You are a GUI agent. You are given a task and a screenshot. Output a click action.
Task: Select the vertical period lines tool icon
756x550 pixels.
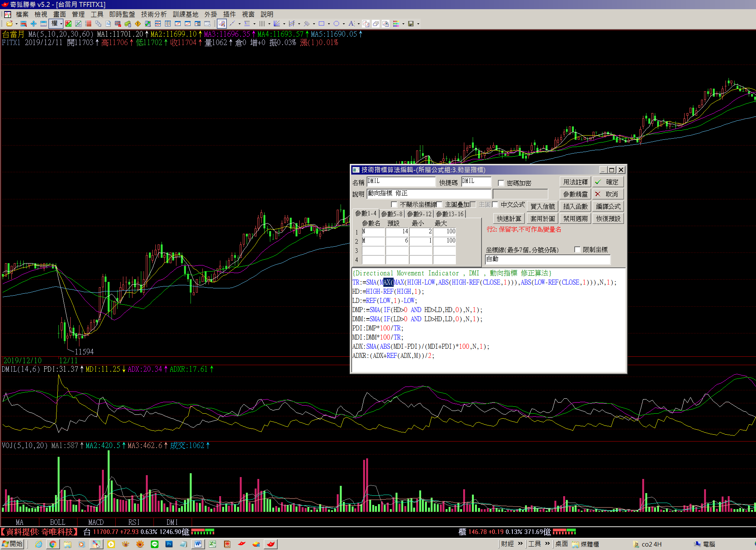click(x=262, y=24)
